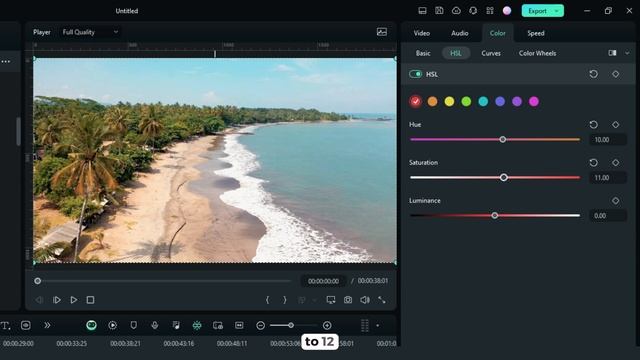640x360 pixels.
Task: Expand player to fullscreen icon
Action: click(x=382, y=300)
